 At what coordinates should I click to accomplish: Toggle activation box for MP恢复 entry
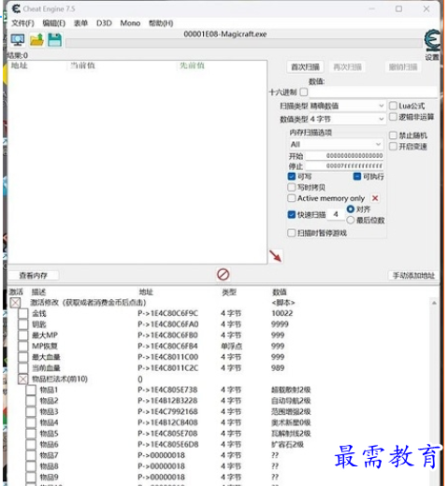[x=23, y=346]
